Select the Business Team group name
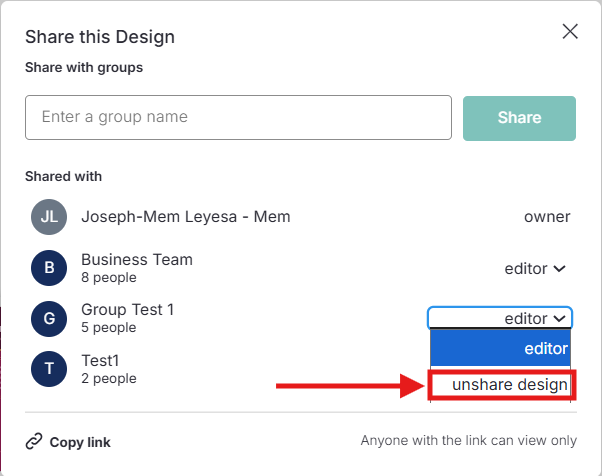Screen dimensions: 602x476 137,259
